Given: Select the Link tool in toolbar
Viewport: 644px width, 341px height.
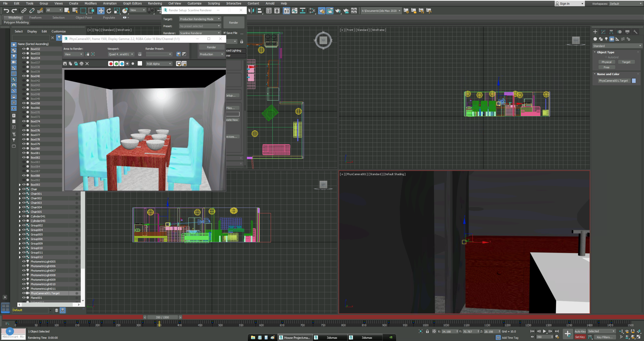Looking at the screenshot, I should point(24,11).
